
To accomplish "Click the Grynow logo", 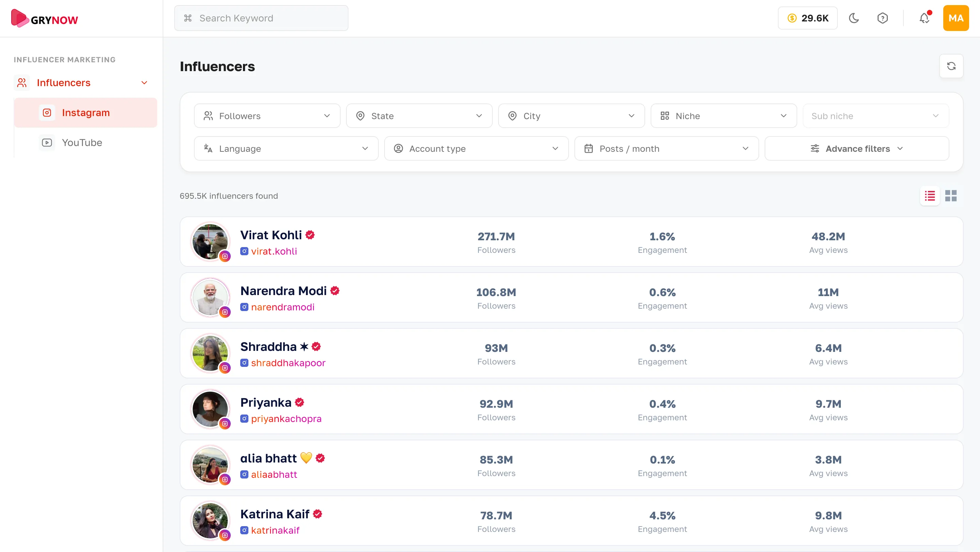I will click(x=45, y=18).
